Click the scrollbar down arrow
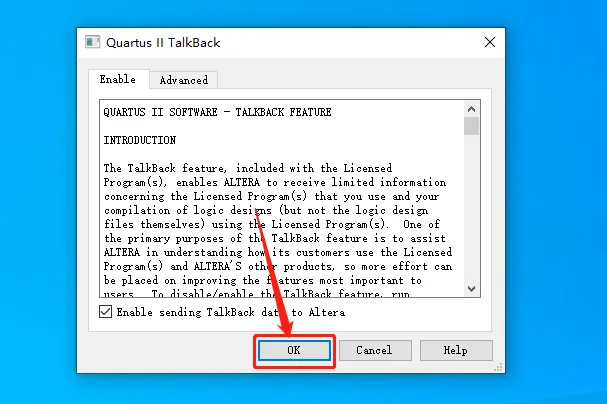Screen dimensions: 607x404 (x=471, y=289)
